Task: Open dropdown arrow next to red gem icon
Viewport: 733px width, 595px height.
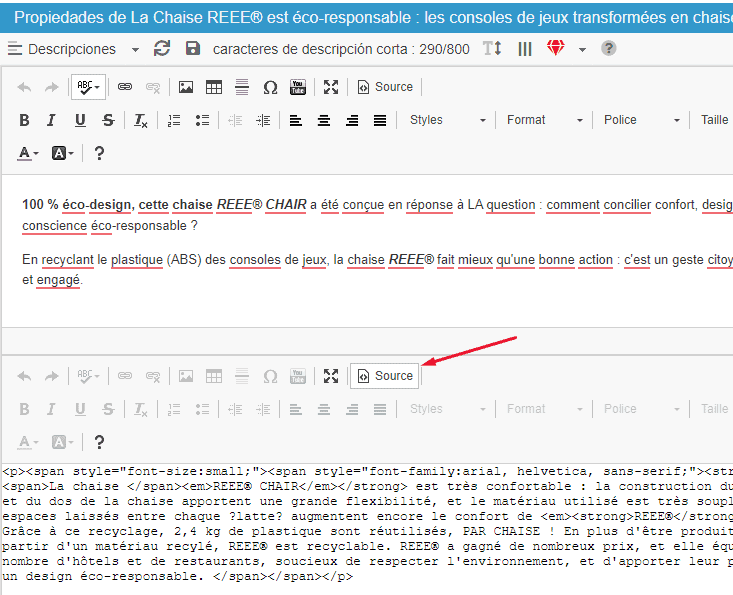Action: [x=582, y=49]
